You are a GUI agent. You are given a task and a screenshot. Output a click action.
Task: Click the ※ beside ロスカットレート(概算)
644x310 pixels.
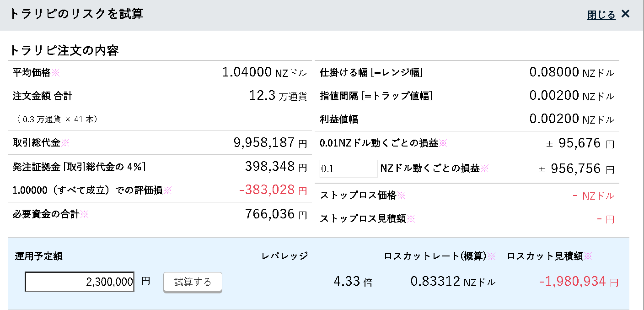pos(491,256)
